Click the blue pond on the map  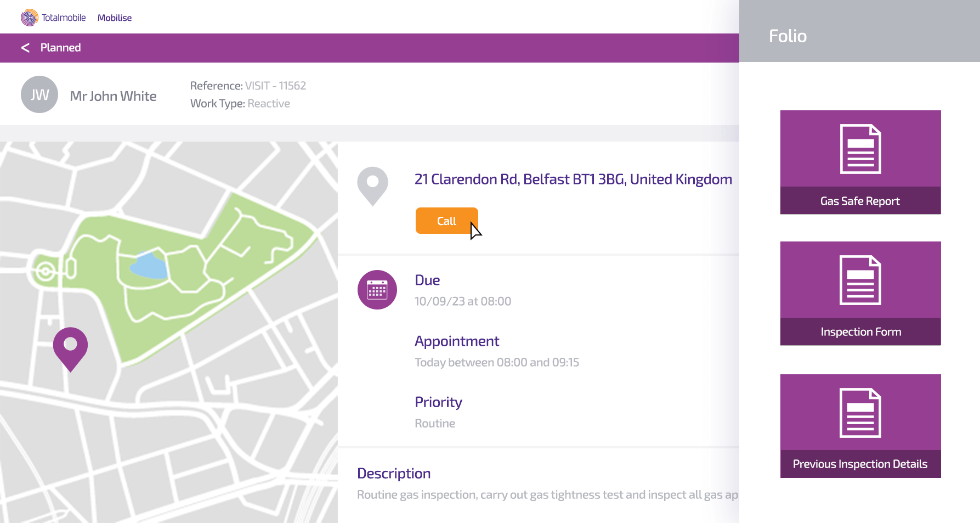pos(148,266)
